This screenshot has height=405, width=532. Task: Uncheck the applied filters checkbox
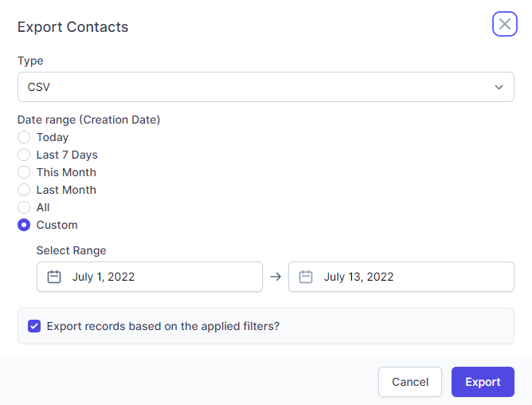click(34, 326)
